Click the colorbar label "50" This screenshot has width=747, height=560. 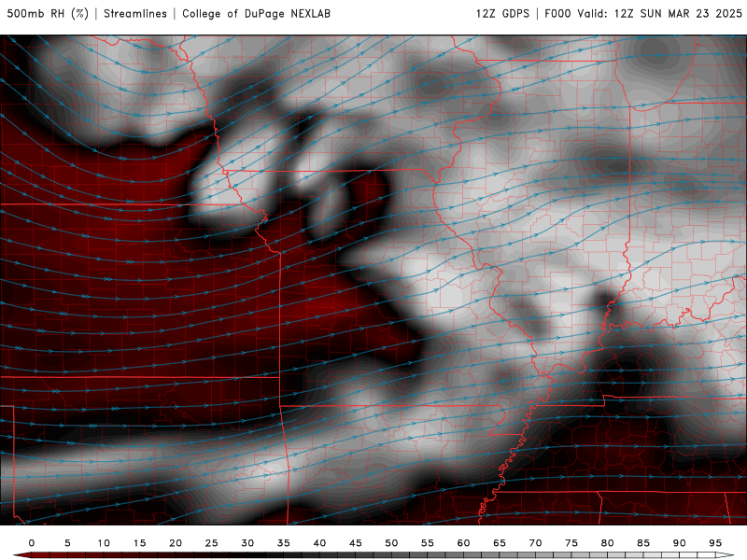tap(391, 543)
